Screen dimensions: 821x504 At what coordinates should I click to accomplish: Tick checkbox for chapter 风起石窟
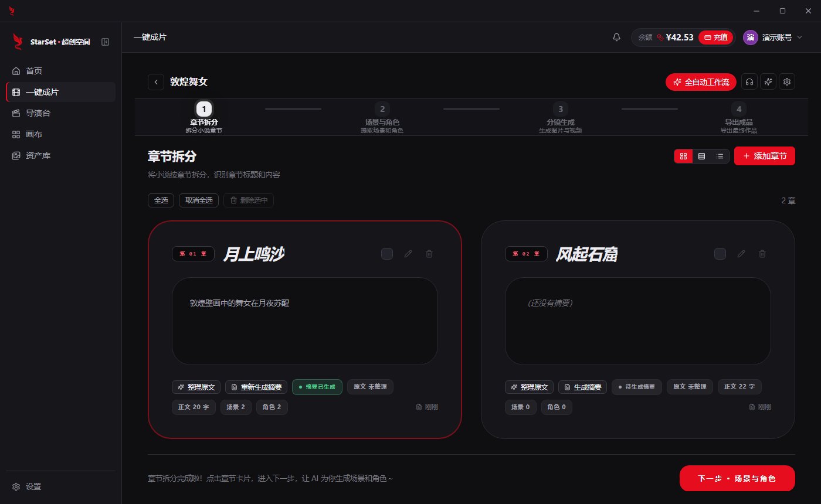click(720, 254)
